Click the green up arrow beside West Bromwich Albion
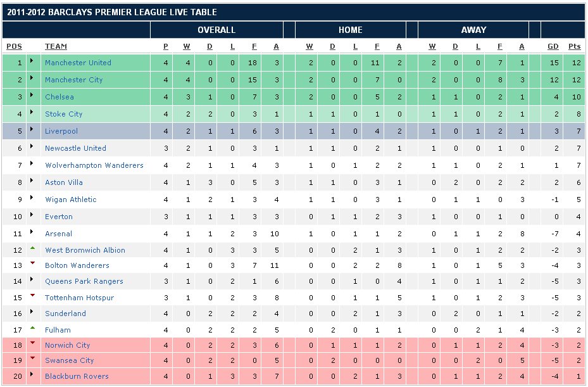 (x=32, y=248)
